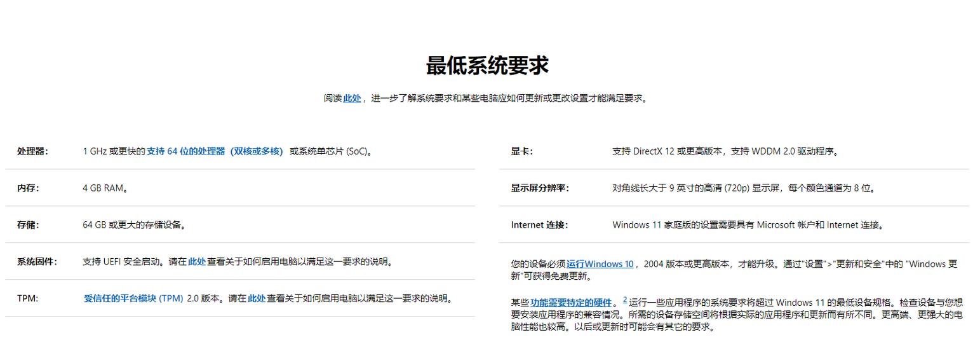Click the TPM: label

point(27,298)
